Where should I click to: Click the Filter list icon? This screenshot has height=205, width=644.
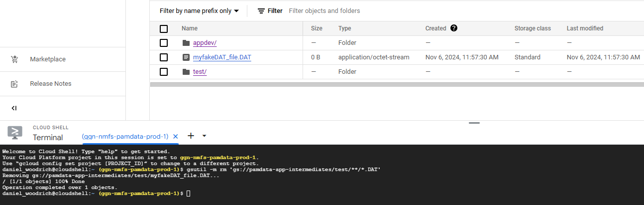(261, 11)
